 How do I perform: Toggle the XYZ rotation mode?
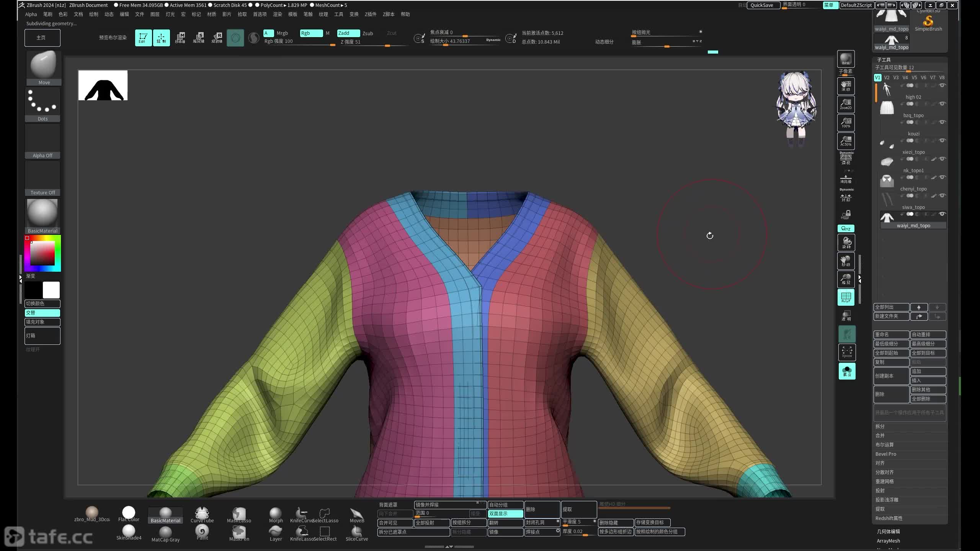coord(846,228)
